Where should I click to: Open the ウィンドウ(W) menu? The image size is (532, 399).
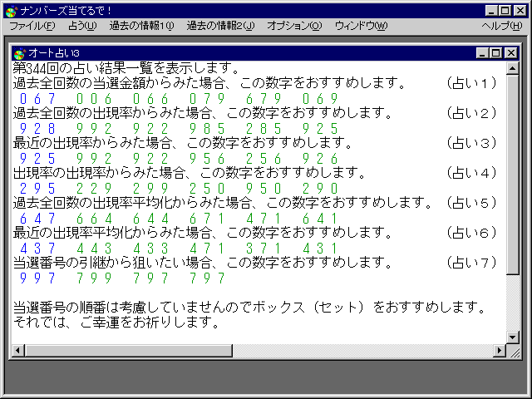(x=361, y=26)
